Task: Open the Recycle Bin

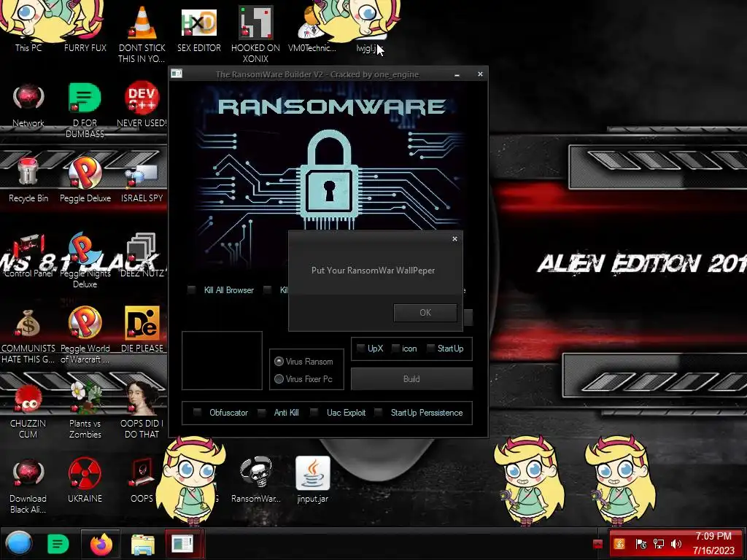Action: pos(28,180)
